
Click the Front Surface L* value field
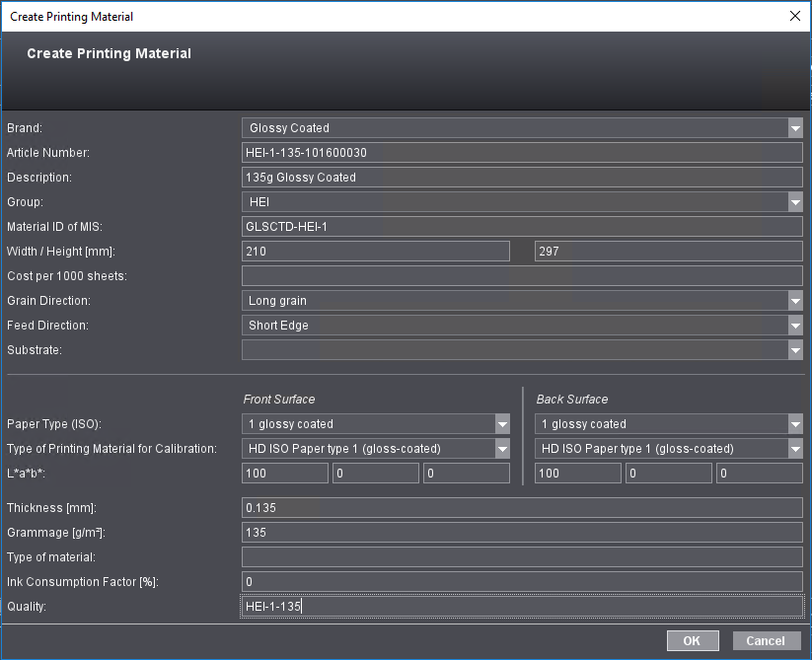click(284, 474)
